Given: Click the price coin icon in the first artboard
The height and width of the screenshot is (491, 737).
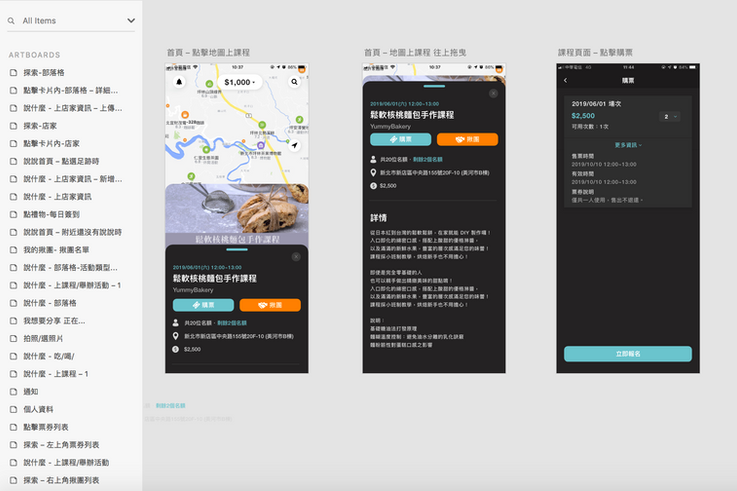Looking at the screenshot, I should coord(175,349).
